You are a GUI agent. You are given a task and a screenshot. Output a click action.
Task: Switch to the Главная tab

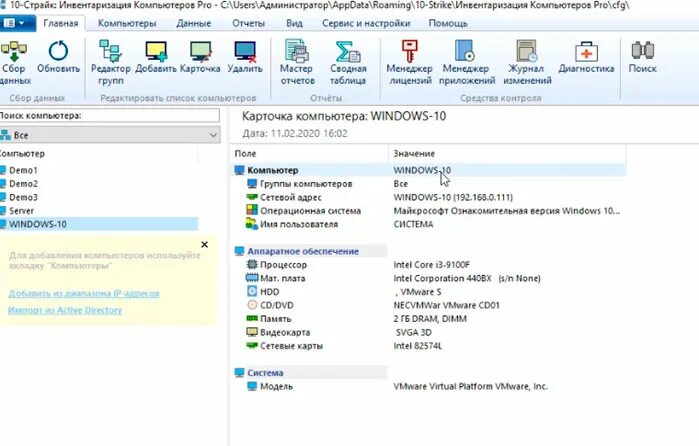coord(61,23)
